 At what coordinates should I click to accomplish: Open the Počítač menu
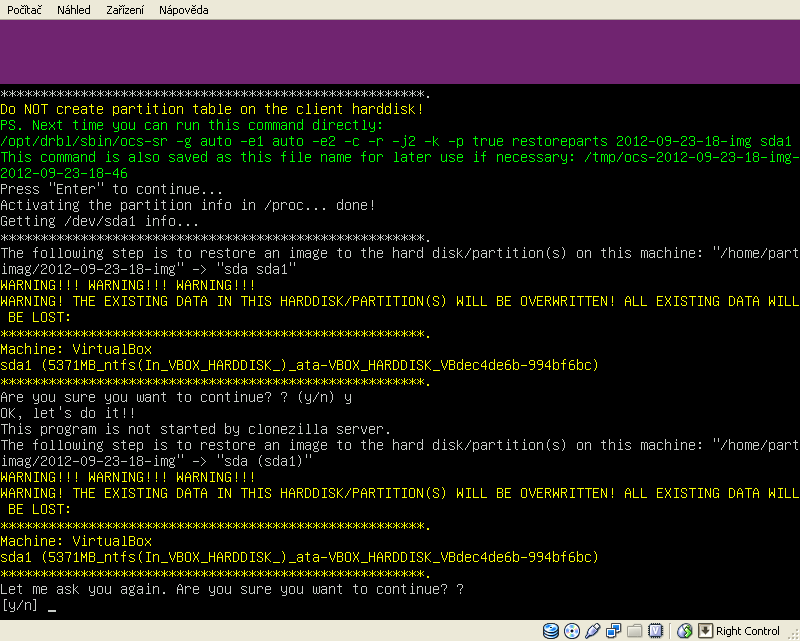[26, 9]
